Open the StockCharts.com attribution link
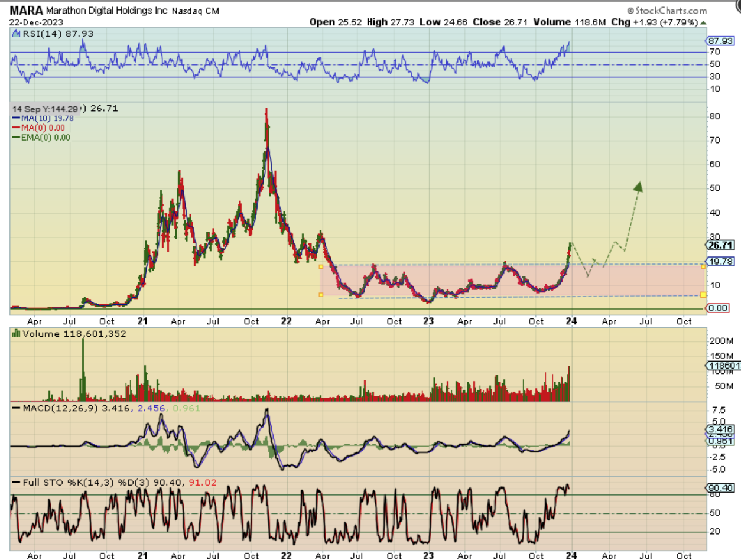Screen dimensions: 741x560 click(x=667, y=11)
